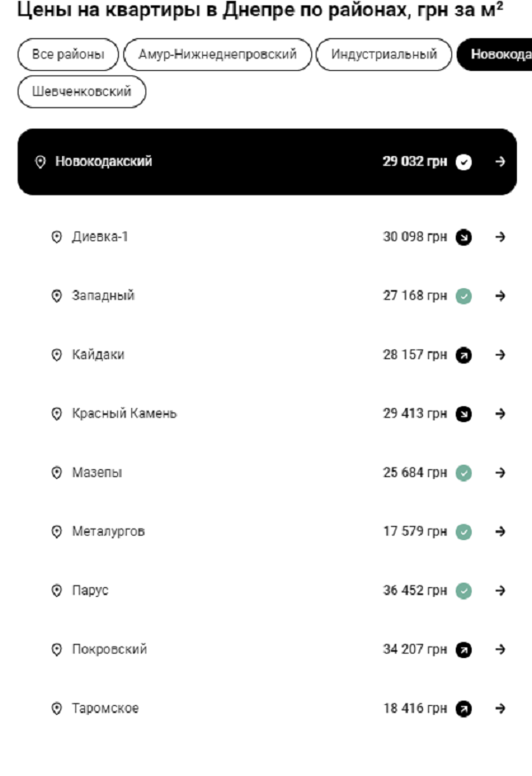Open the Покровский neighborhood link

click(x=109, y=650)
